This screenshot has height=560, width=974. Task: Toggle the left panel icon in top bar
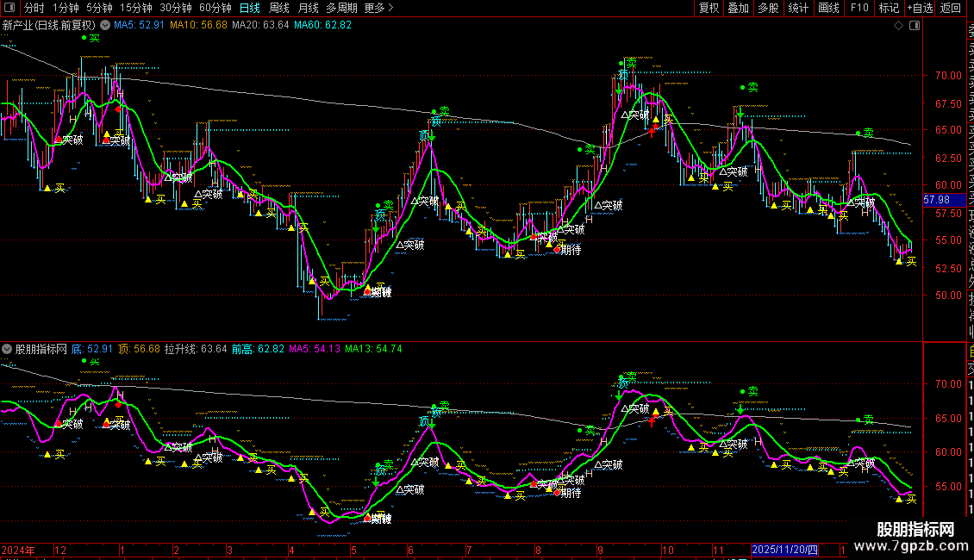pos(9,8)
